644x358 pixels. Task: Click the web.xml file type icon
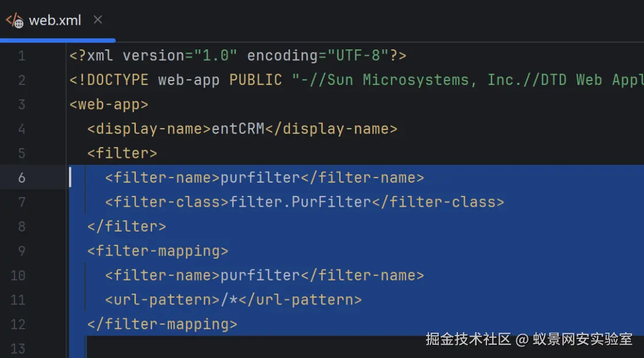point(14,21)
